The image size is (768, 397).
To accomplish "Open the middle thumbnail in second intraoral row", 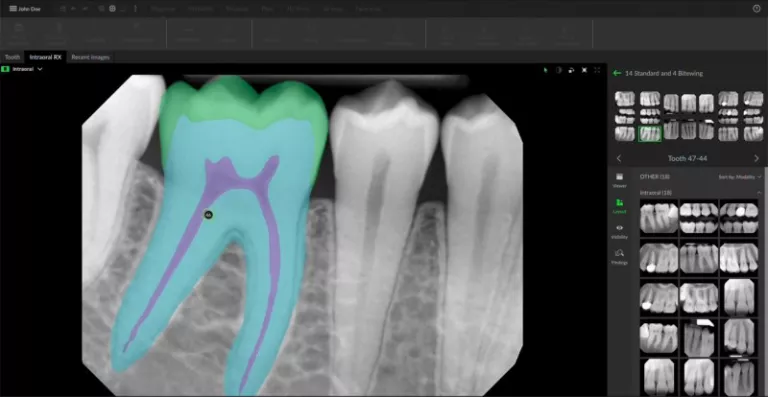I will coord(699,257).
